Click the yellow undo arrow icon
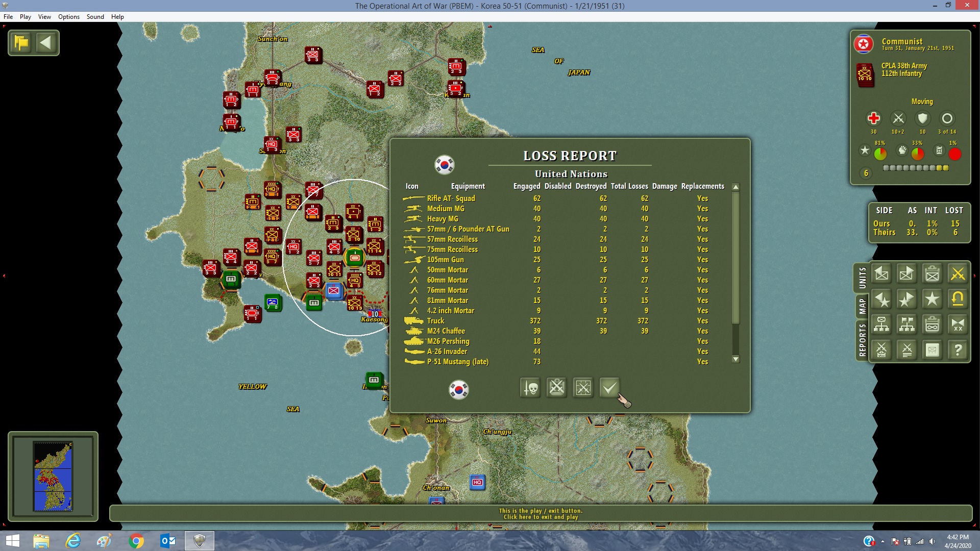980x551 pixels. click(958, 299)
